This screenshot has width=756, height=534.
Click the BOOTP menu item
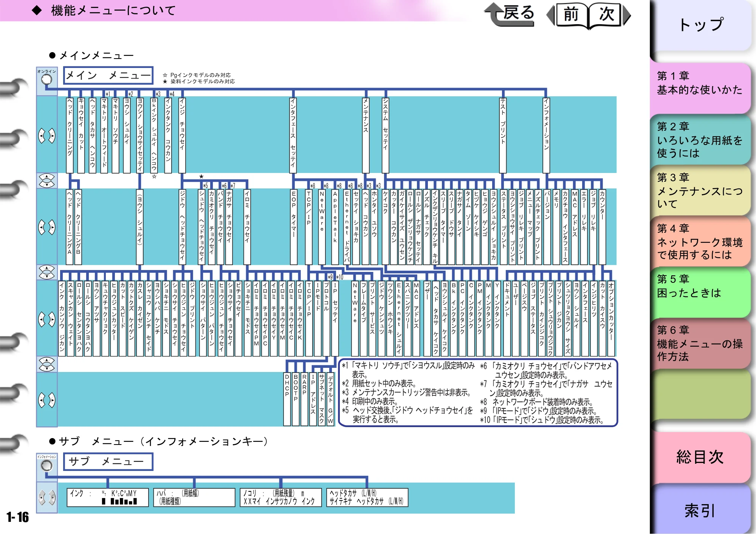[296, 399]
